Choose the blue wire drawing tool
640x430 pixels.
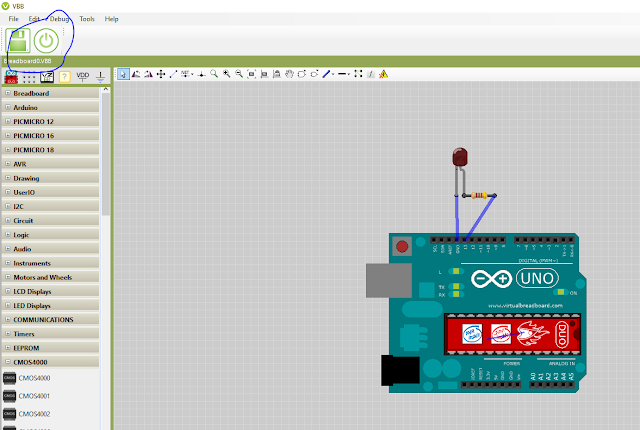[173, 74]
